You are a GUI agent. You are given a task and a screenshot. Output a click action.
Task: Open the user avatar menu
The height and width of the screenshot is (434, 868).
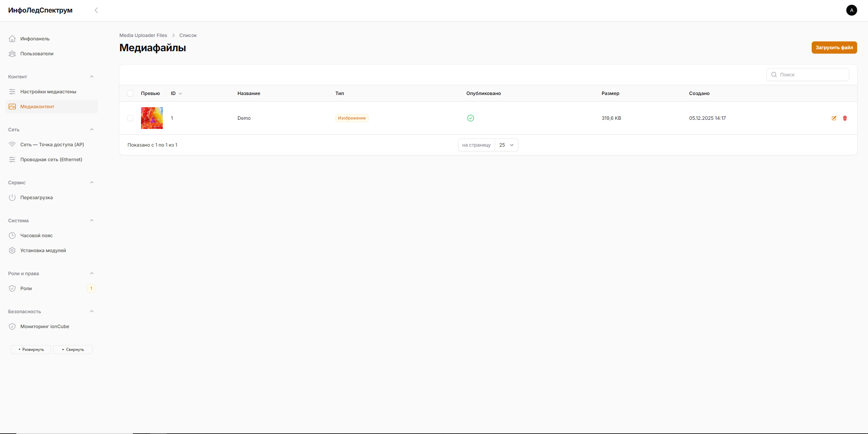(851, 10)
